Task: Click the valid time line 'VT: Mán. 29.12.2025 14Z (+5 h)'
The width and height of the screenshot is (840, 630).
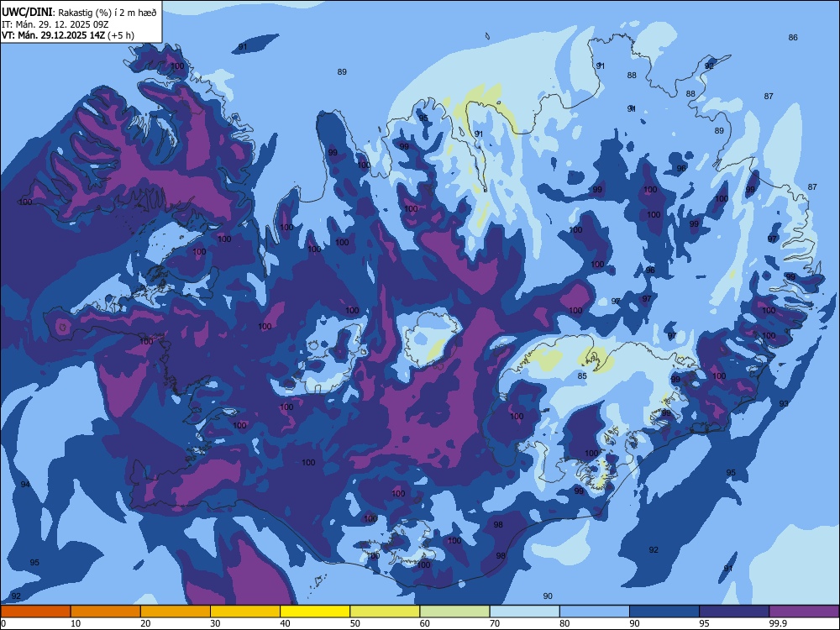Action: [68, 35]
